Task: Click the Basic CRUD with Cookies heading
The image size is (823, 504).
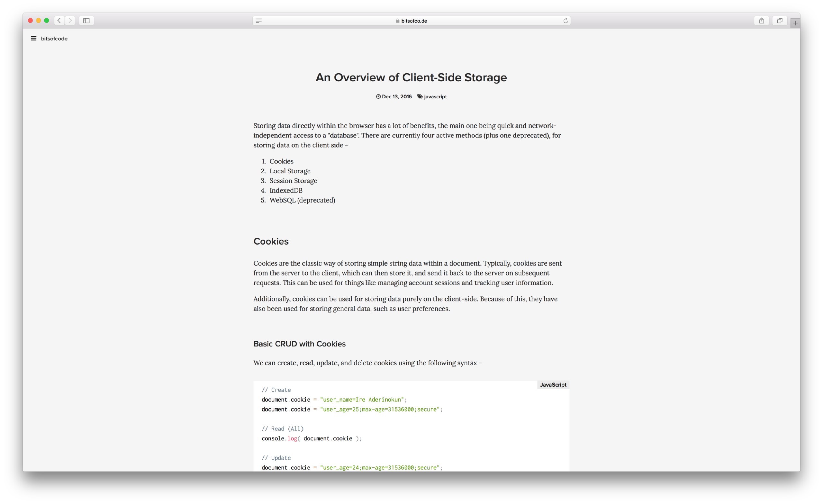Action: click(299, 344)
